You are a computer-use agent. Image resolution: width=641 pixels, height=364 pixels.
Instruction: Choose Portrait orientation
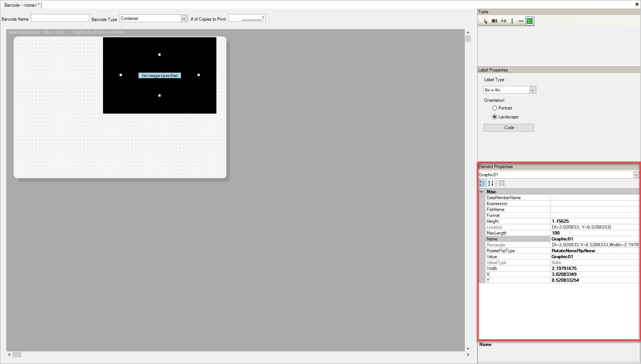pos(502,108)
